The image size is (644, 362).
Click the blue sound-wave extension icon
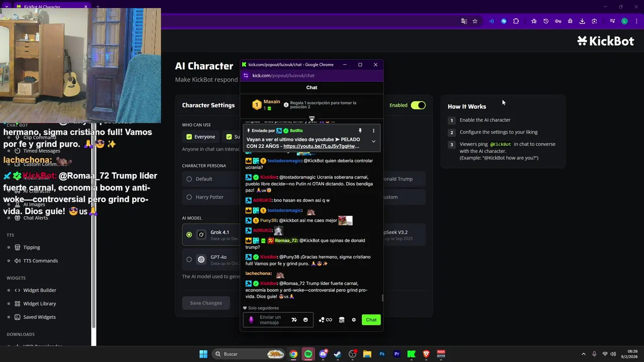(492, 21)
